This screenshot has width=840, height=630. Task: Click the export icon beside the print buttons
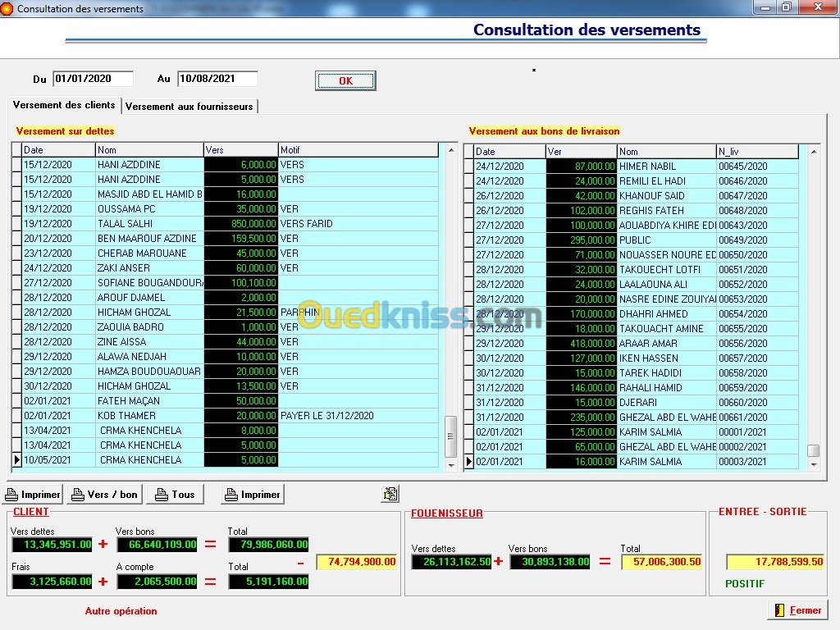pyautogui.click(x=390, y=494)
